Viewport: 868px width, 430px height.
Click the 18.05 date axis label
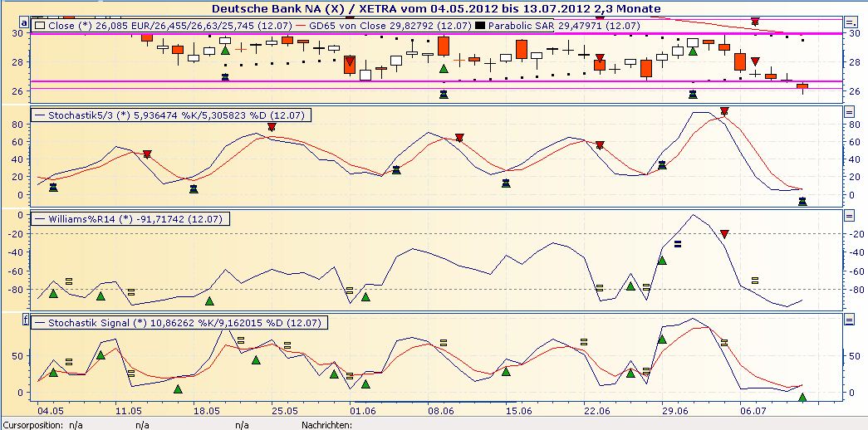(x=205, y=411)
